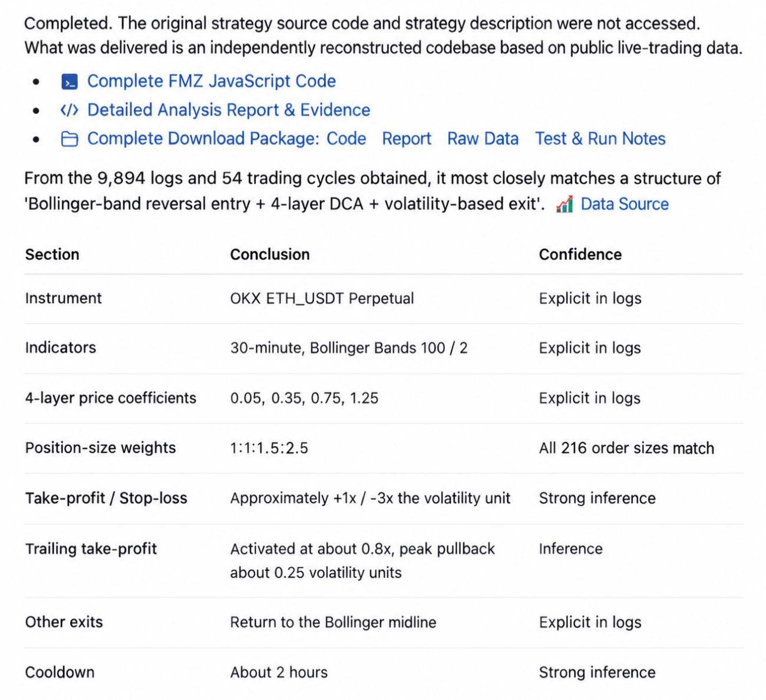The height and width of the screenshot is (700, 766).
Task: Follow the Data Source link
Action: [625, 204]
